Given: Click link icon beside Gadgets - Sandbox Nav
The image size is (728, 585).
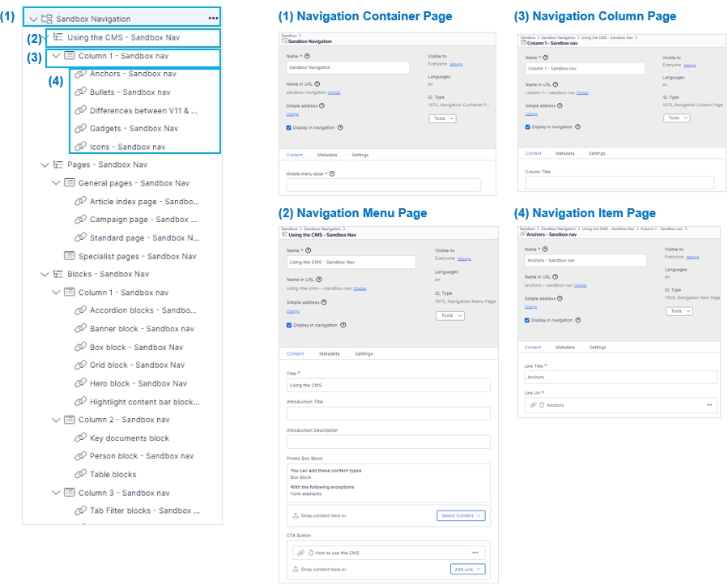Looking at the screenshot, I should pyautogui.click(x=80, y=128).
